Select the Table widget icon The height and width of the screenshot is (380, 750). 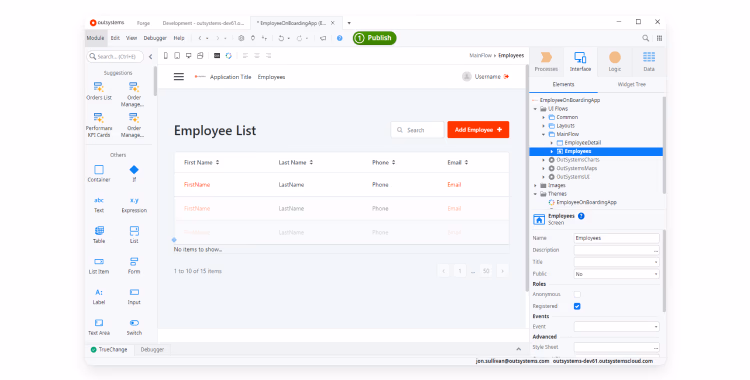(x=99, y=231)
